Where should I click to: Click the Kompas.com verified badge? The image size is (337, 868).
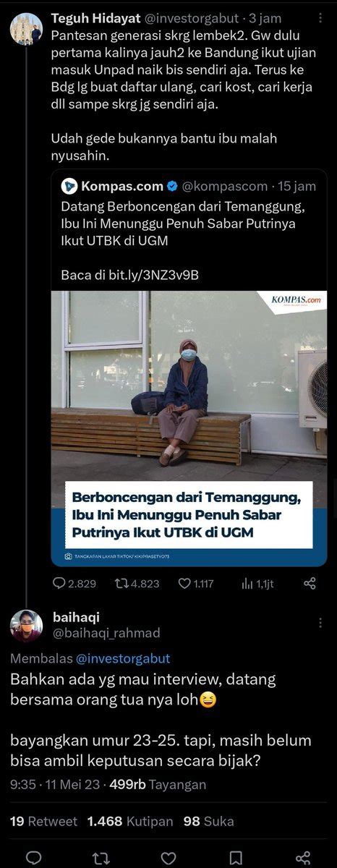pos(171,186)
